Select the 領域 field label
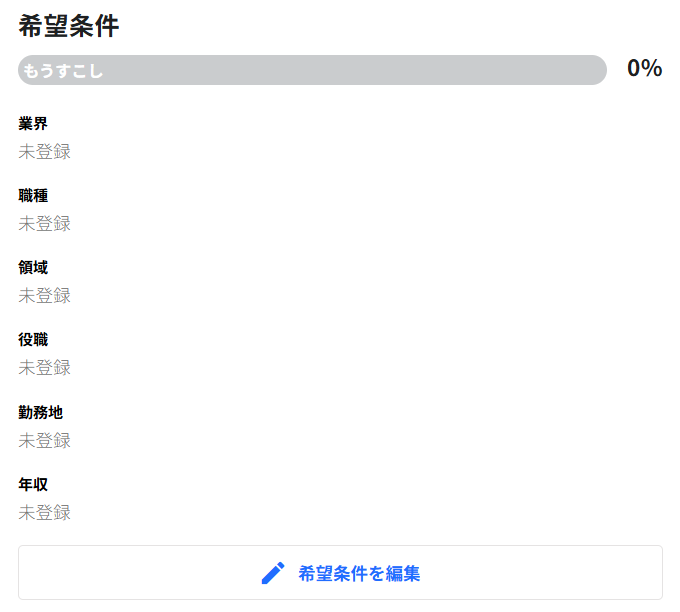This screenshot has height=612, width=680. 33,268
